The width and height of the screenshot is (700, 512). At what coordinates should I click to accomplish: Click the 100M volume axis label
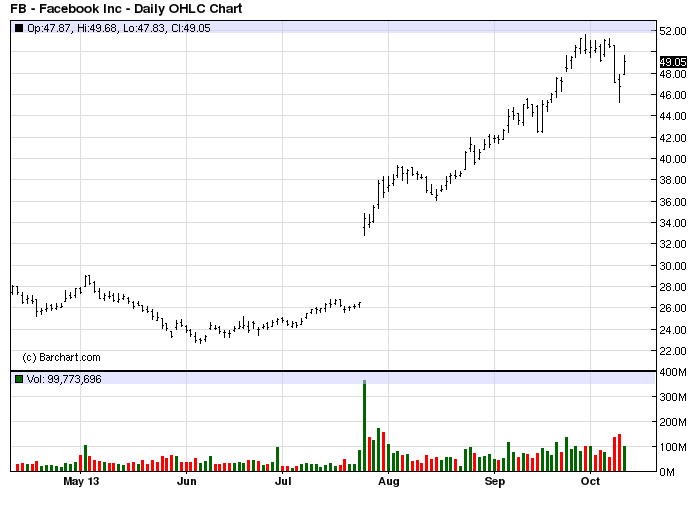673,447
